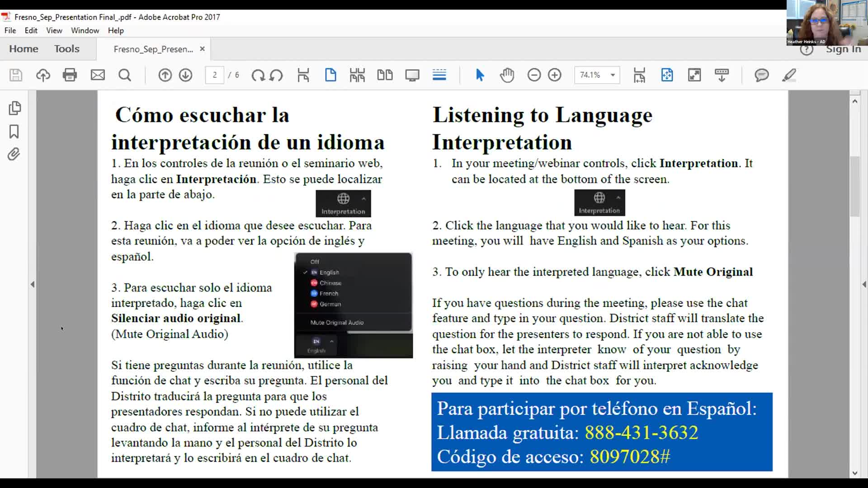868x488 pixels.
Task: Open the View menu
Action: click(x=54, y=30)
